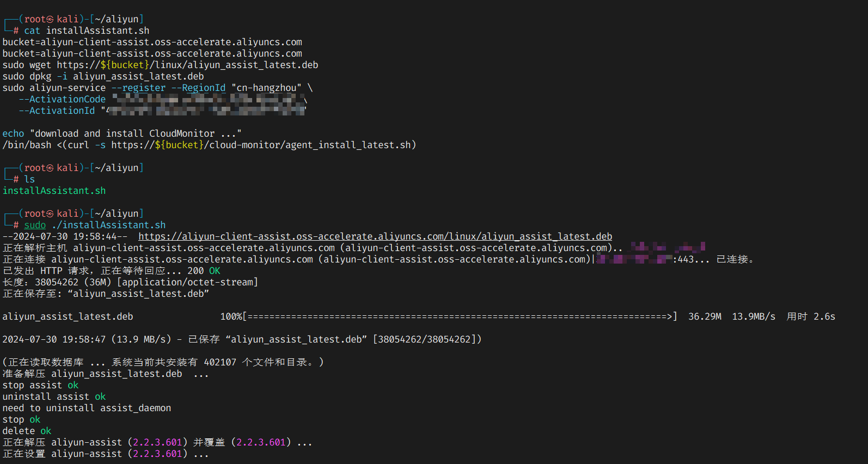Image resolution: width=868 pixels, height=464 pixels.
Task: Click the '[application/octet-stream]' content type
Action: [x=188, y=282]
